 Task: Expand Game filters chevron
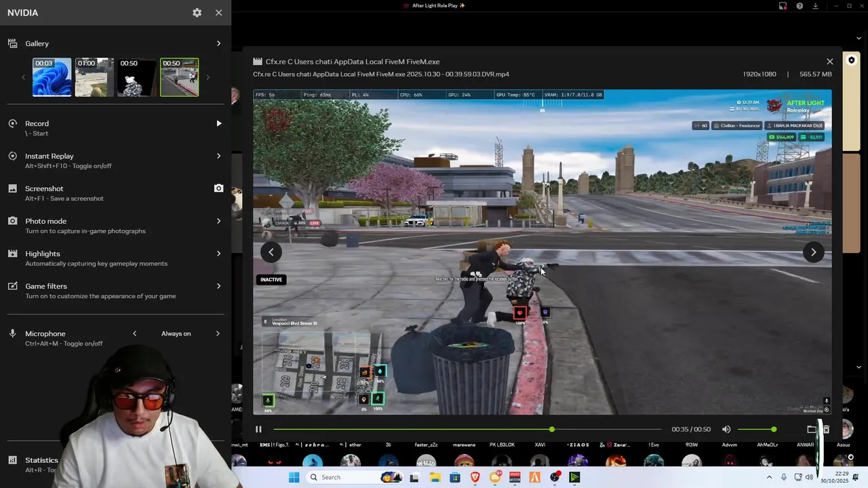pos(218,286)
